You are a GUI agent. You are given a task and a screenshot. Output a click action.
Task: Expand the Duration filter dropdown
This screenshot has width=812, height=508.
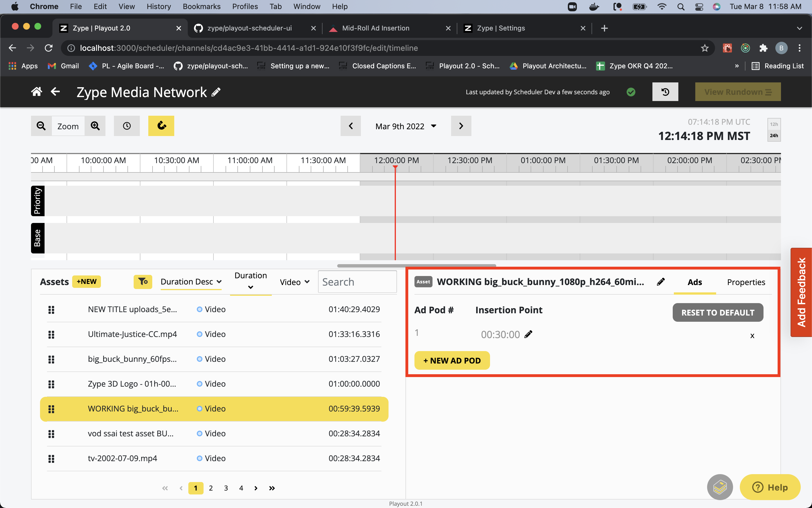[251, 281]
